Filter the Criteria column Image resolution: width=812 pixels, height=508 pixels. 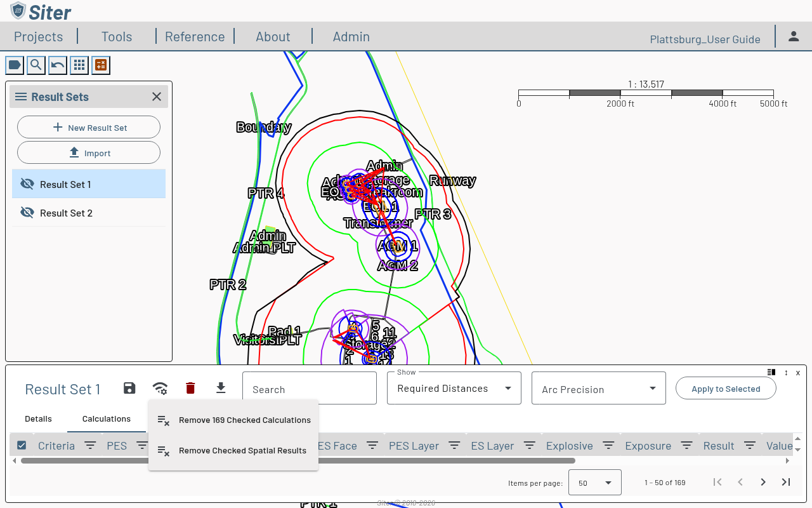[x=91, y=446]
